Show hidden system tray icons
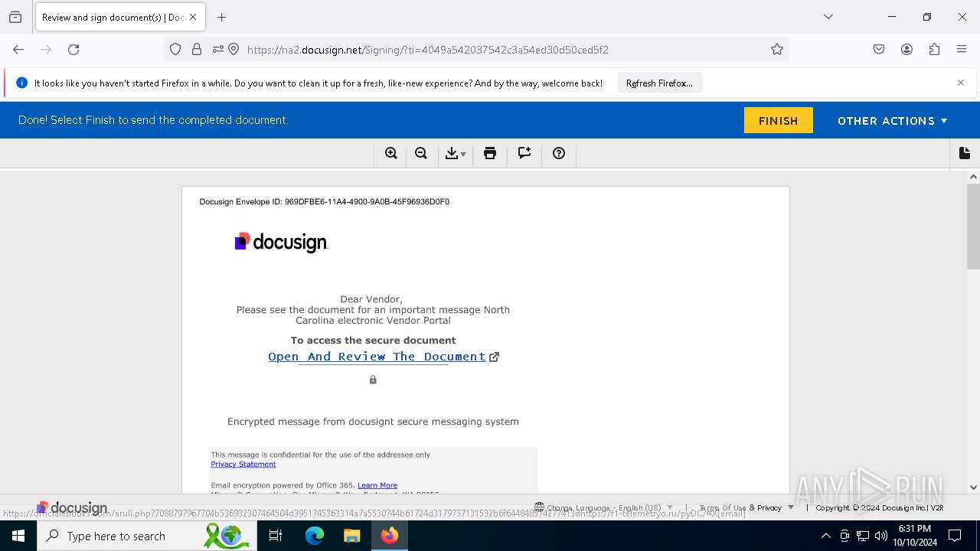 point(825,536)
